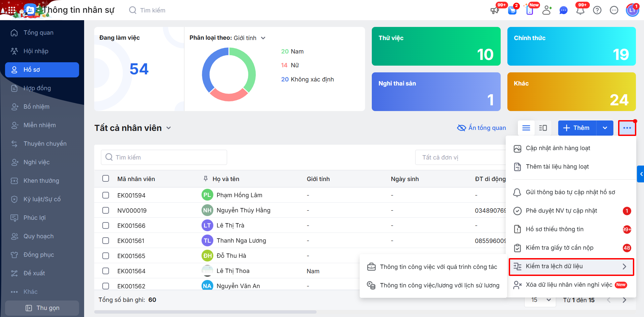Expand the Tất cả nhân viên filter
The width and height of the screenshot is (644, 317).
pos(169,128)
